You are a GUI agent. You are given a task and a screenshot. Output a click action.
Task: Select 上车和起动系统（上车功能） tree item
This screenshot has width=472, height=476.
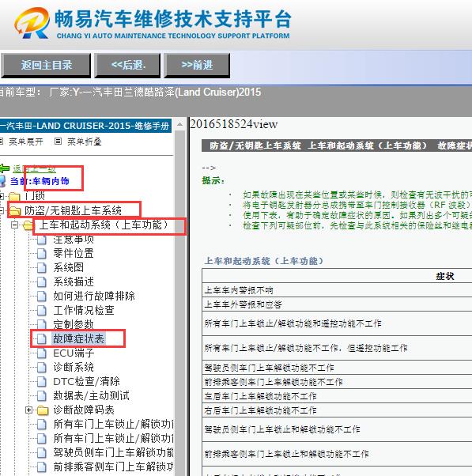104,225
